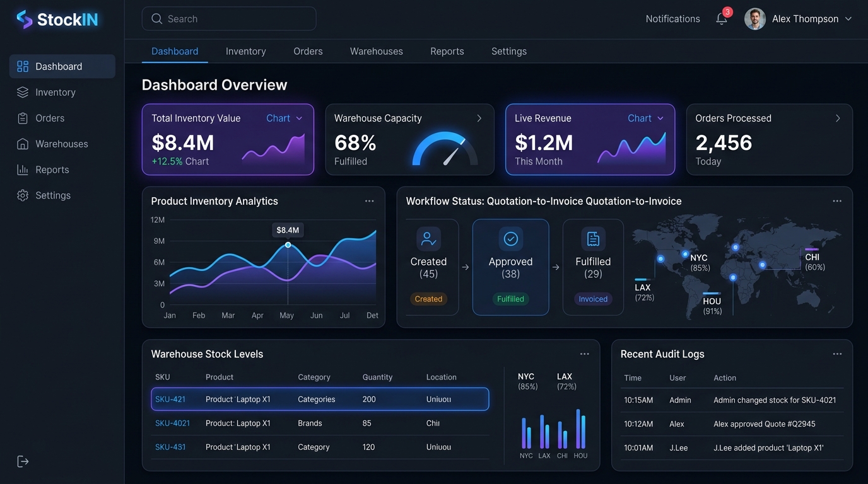The height and width of the screenshot is (484, 868).
Task: Click the Total Inventory Value sparkline chart
Action: (273, 150)
